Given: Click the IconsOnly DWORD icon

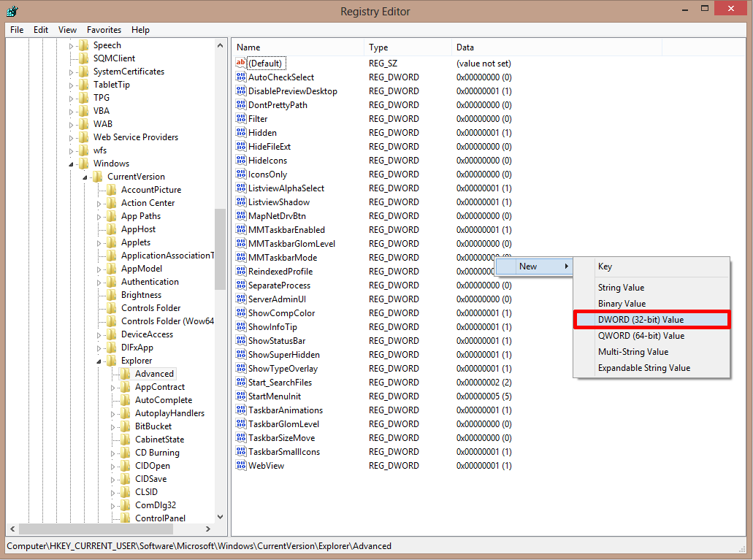Looking at the screenshot, I should 240,174.
